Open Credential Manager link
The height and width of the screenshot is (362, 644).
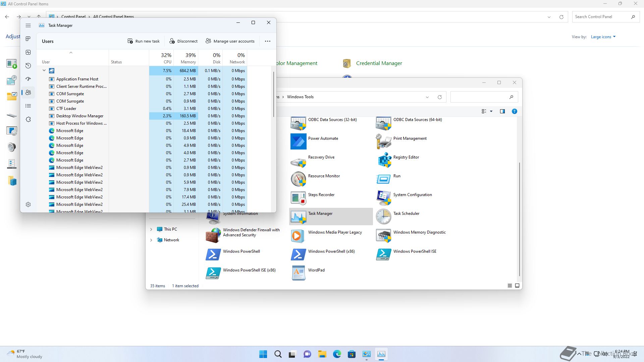point(379,63)
